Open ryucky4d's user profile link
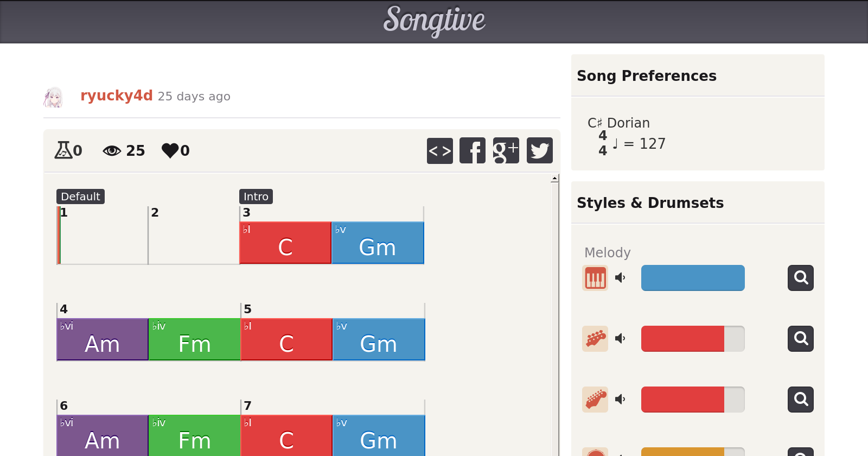This screenshot has width=868, height=456. point(117,96)
